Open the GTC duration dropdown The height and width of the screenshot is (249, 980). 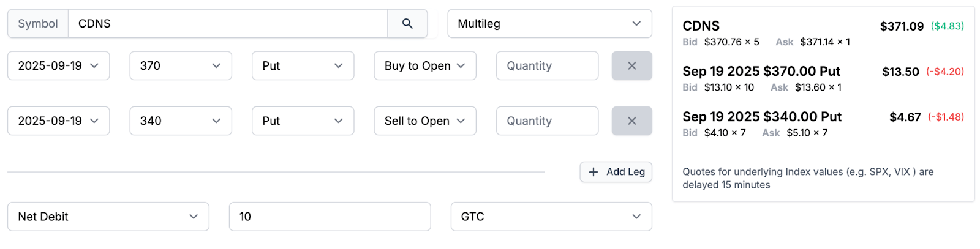(551, 217)
